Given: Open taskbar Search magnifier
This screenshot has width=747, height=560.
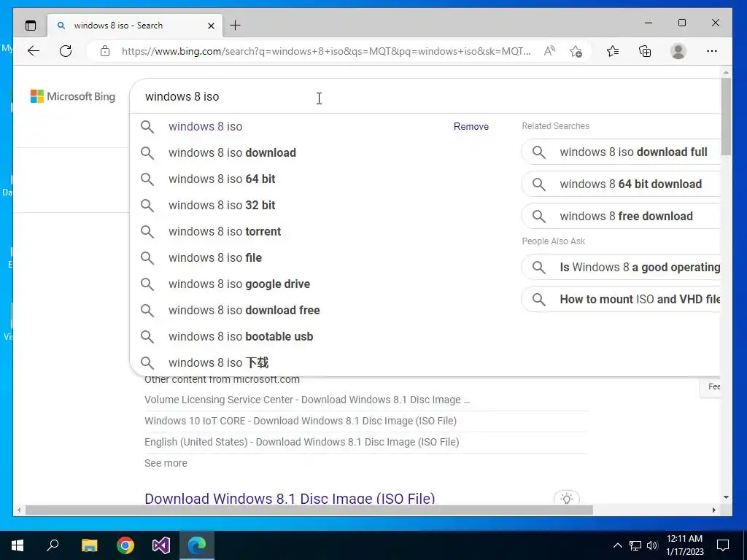Looking at the screenshot, I should pyautogui.click(x=53, y=545).
